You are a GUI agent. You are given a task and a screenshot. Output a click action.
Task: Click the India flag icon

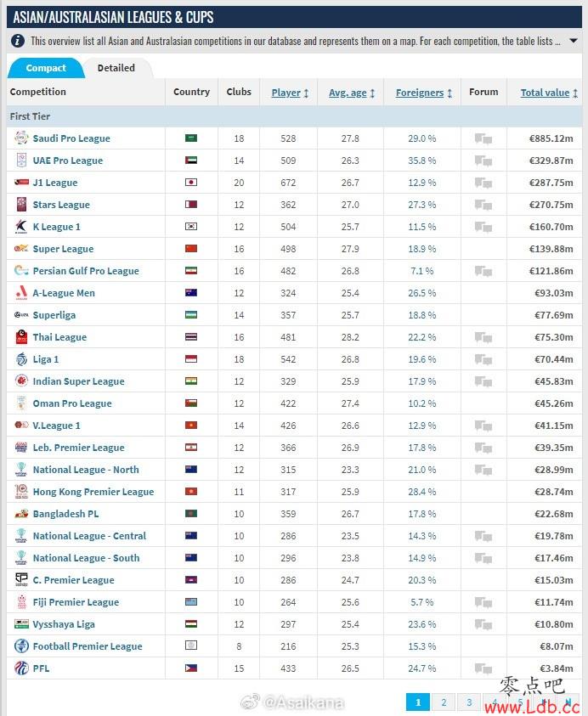tap(191, 381)
